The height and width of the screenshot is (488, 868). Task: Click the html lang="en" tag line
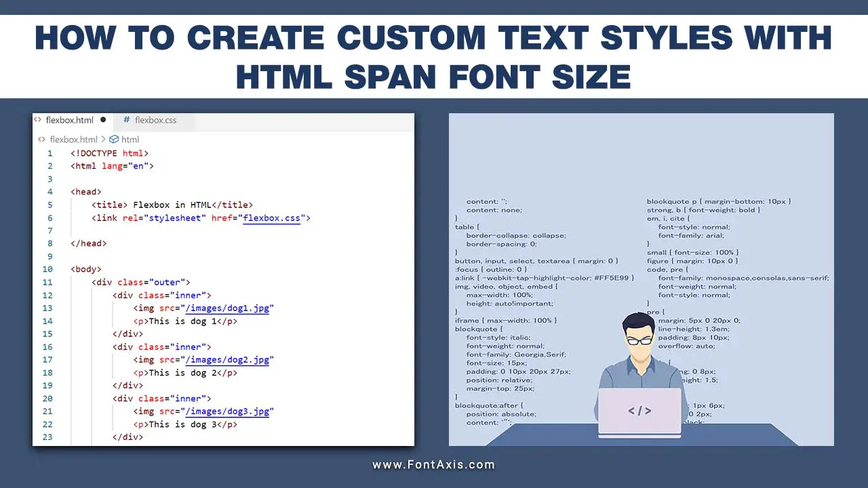point(112,166)
